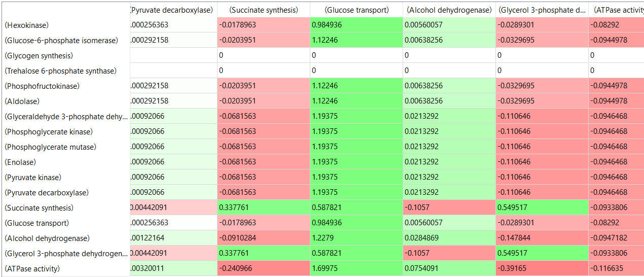644x277 pixels.
Task: Select the ATPase activity column header
Action: point(616,10)
